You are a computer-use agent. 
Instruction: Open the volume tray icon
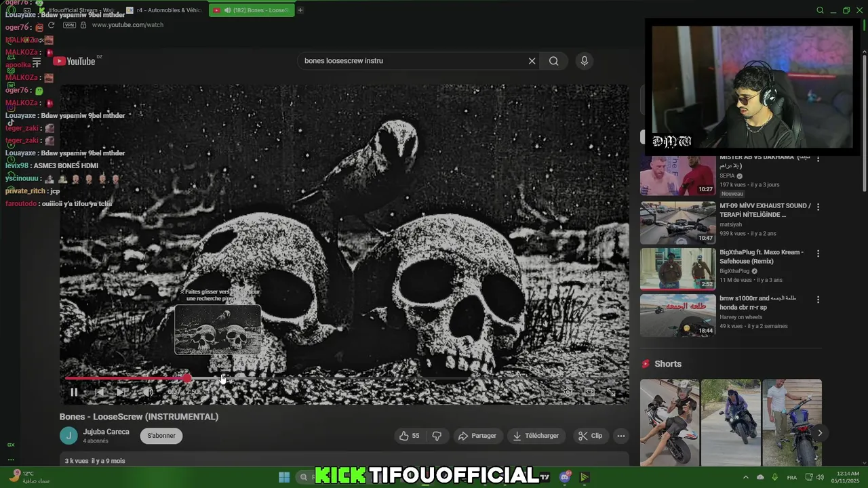tap(821, 477)
